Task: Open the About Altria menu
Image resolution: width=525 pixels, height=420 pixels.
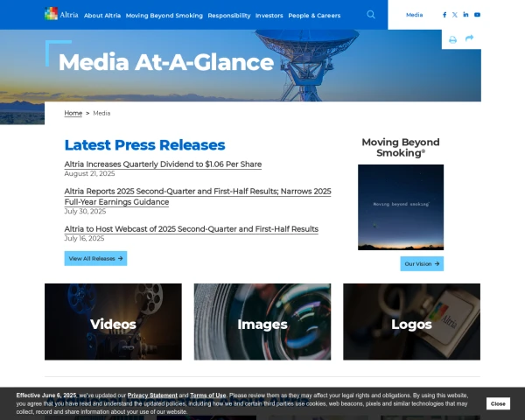Action: pyautogui.click(x=102, y=16)
